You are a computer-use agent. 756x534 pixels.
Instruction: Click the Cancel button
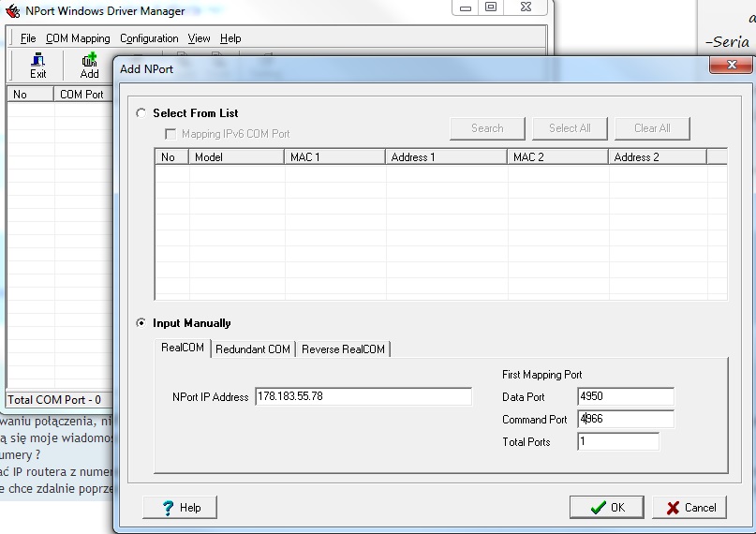tap(689, 508)
